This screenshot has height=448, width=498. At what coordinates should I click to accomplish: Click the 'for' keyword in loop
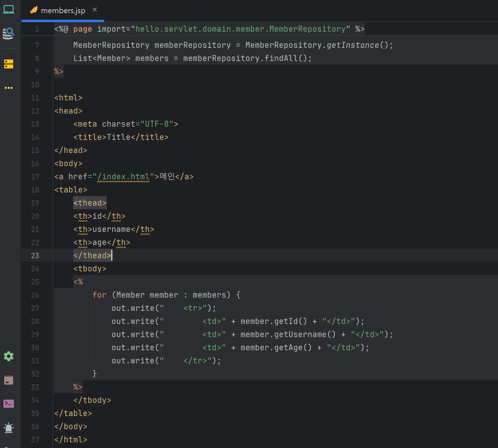click(x=100, y=295)
